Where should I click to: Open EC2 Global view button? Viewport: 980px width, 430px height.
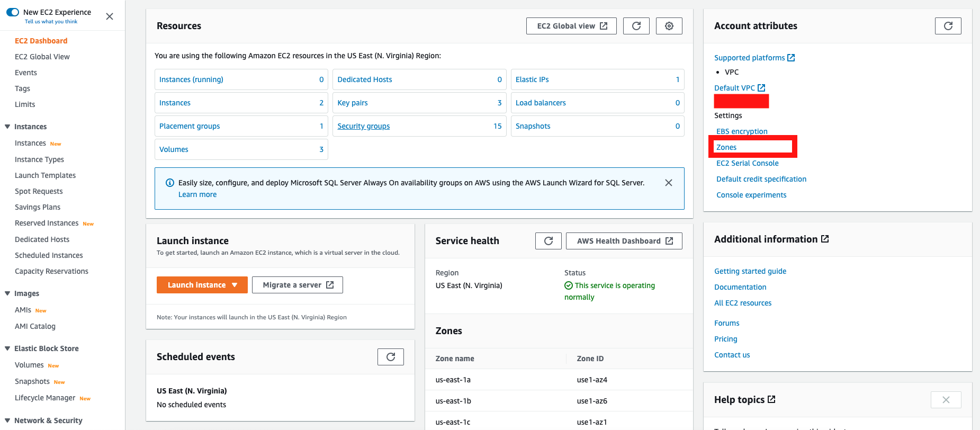[571, 26]
